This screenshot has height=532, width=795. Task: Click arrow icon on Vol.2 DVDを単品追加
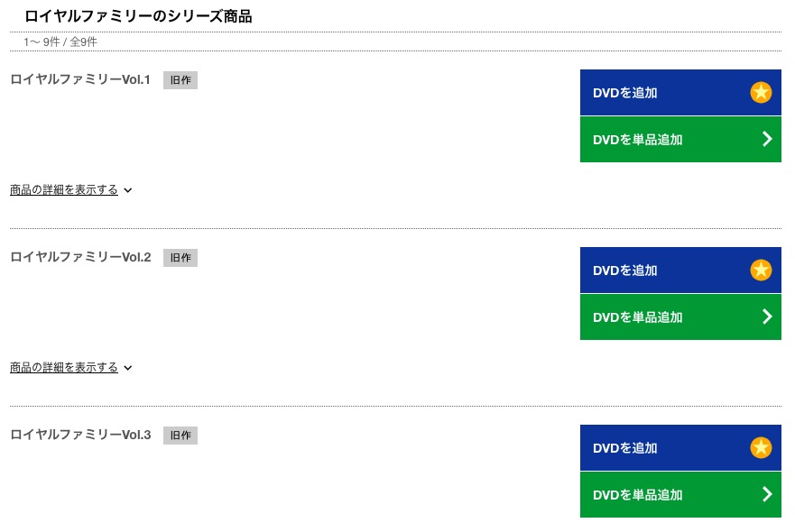tap(767, 316)
